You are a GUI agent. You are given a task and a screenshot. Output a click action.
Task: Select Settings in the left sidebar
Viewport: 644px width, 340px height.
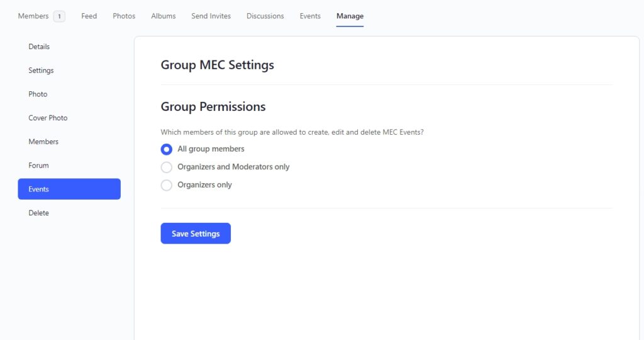41,71
